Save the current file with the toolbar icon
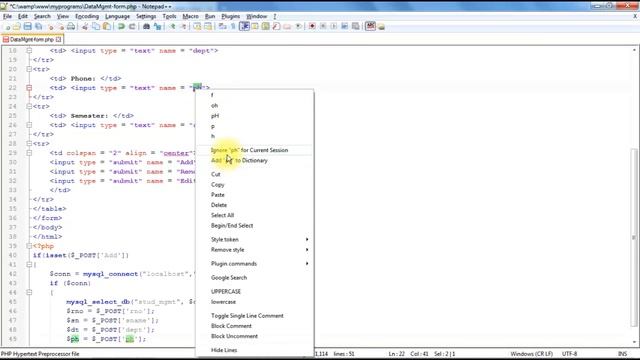 pos(27,27)
